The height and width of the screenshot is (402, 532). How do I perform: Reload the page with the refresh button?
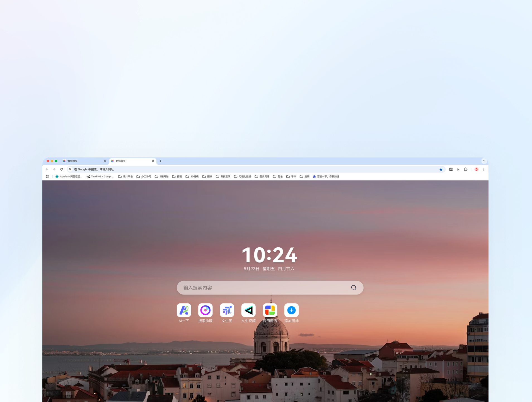61,169
